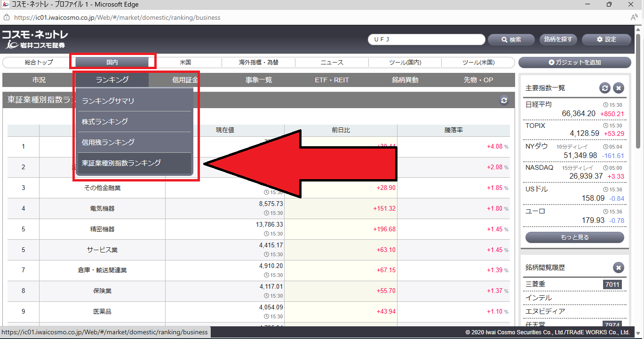Open the 市況 submenu
This screenshot has height=339, width=644.
click(x=39, y=80)
